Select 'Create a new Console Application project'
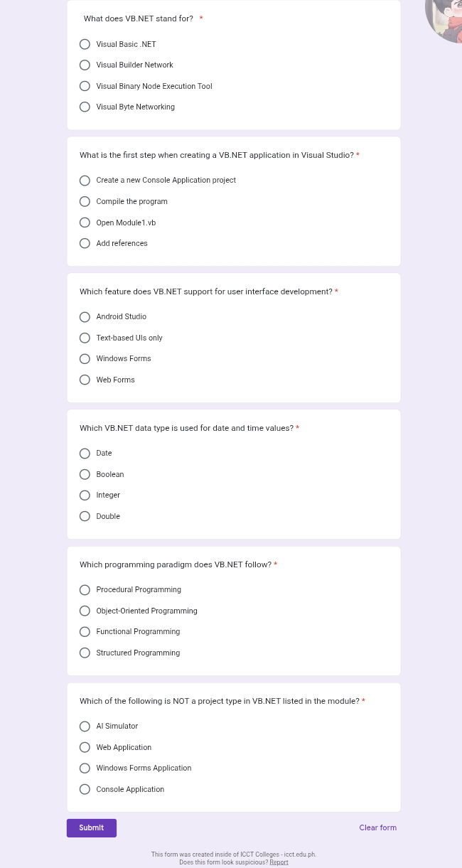462x868 pixels. click(85, 181)
